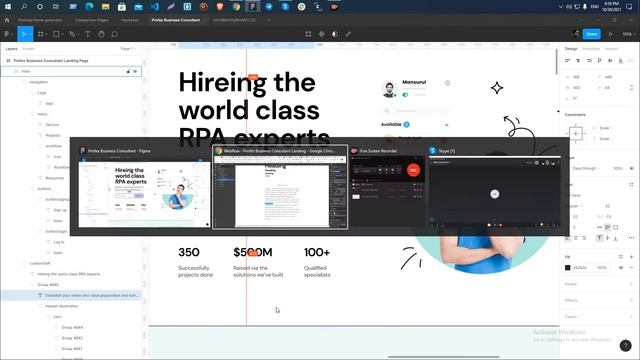Set text vertical align top toggle
The image size is (640, 360).
point(599,238)
